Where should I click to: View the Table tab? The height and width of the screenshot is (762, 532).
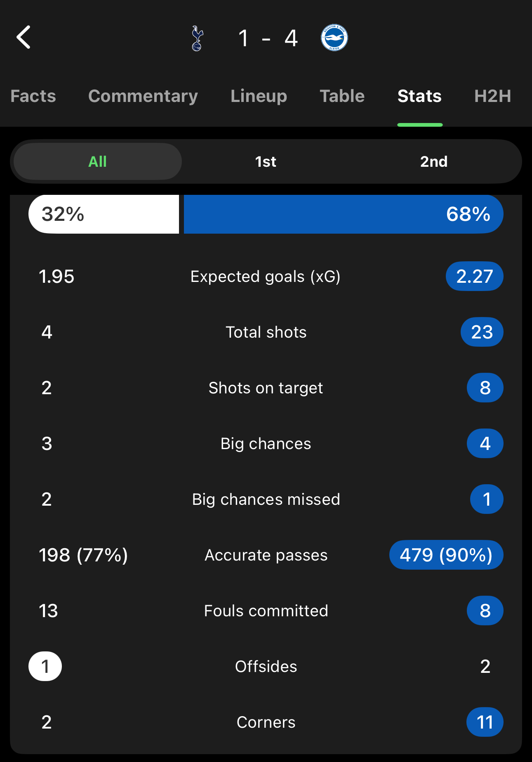[x=342, y=96]
